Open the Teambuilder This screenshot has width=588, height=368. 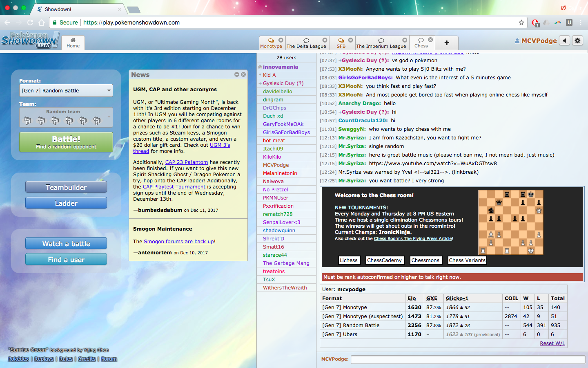(66, 187)
